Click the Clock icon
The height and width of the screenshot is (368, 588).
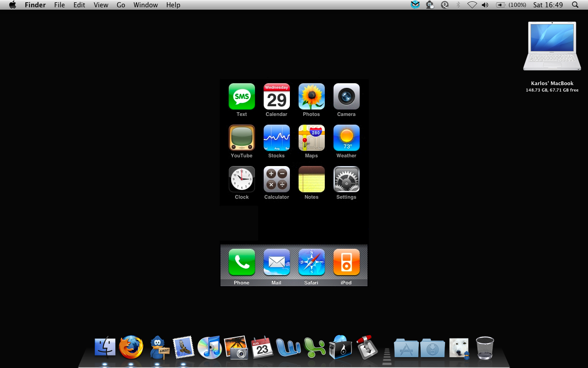coord(242,179)
